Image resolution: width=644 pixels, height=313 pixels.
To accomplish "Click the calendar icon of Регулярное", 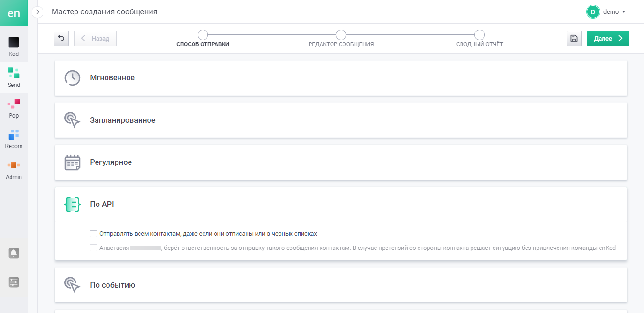I will 73,162.
